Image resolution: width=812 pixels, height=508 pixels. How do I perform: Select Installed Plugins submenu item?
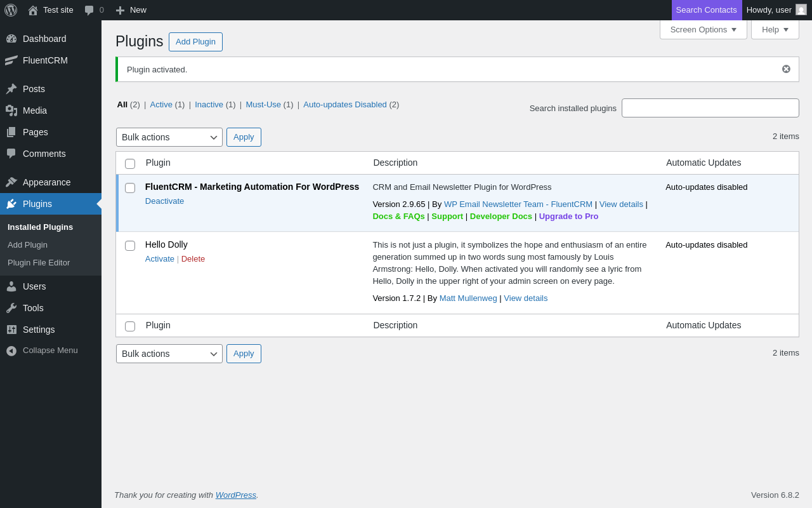[40, 227]
